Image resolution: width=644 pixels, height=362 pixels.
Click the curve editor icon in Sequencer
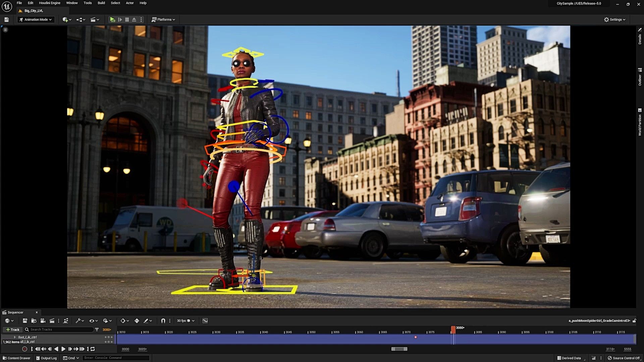click(x=205, y=321)
